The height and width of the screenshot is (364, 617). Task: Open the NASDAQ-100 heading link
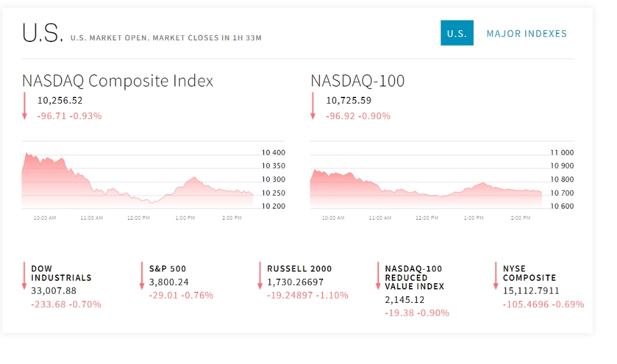[357, 81]
